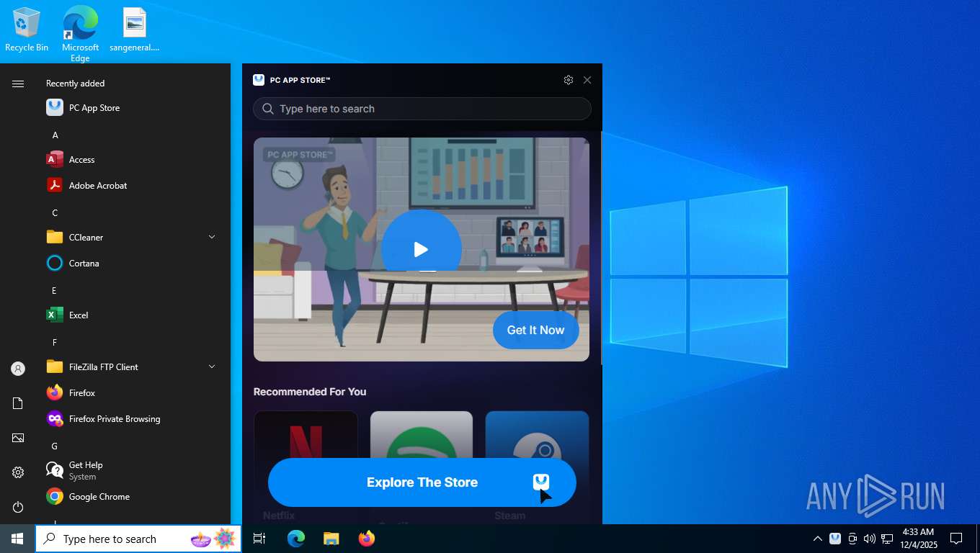Jump to letter F section header
Image resolution: width=980 pixels, height=553 pixels.
(54, 343)
